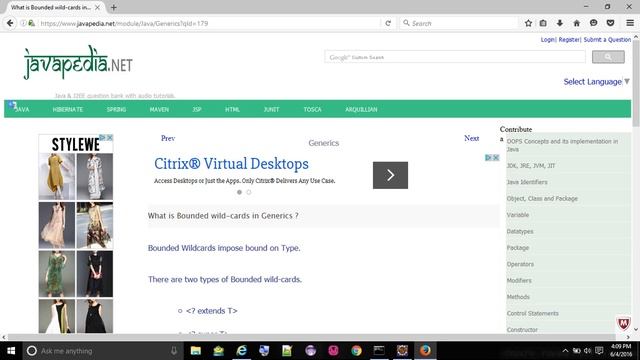The width and height of the screenshot is (640, 360).
Task: Open the JDK, JRE, JVM, JIT link
Action: click(531, 166)
